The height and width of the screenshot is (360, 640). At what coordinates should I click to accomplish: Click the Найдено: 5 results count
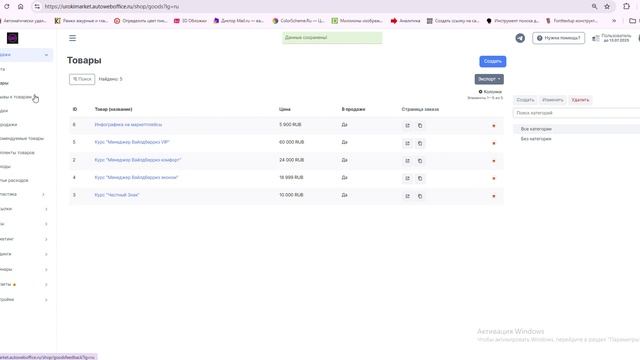110,79
